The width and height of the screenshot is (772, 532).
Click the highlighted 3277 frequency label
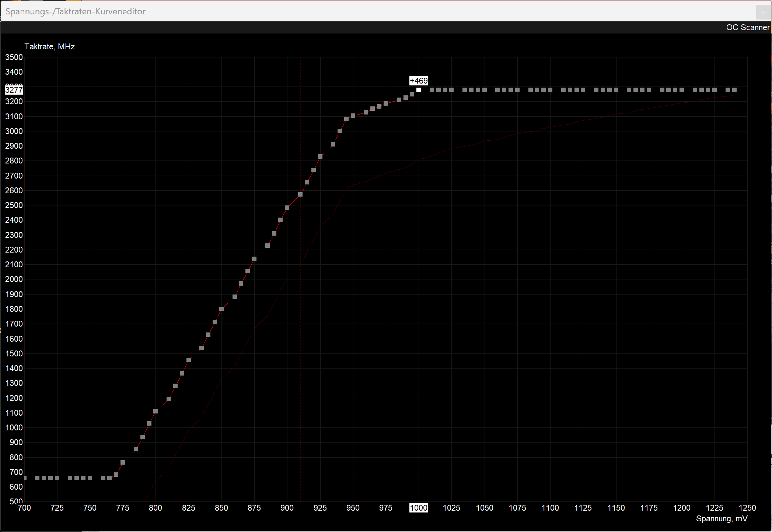14,90
